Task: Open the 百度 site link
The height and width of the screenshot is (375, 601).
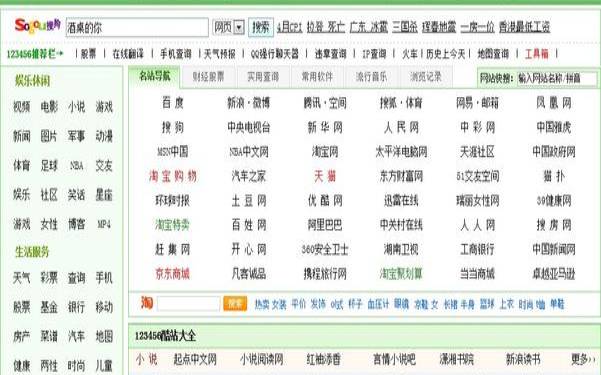Action: pyautogui.click(x=172, y=103)
